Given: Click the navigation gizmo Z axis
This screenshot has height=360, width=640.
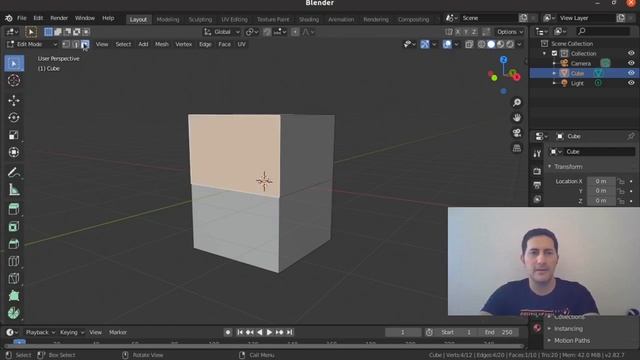Looking at the screenshot, I should point(504,60).
